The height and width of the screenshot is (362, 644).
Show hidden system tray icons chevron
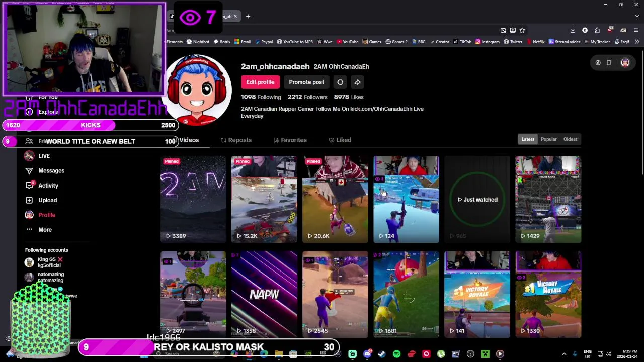564,354
